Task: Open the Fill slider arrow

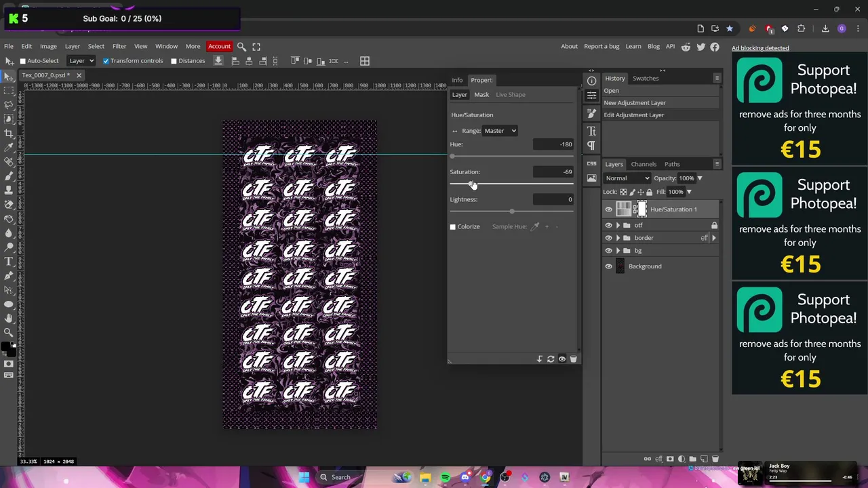Action: tap(689, 192)
